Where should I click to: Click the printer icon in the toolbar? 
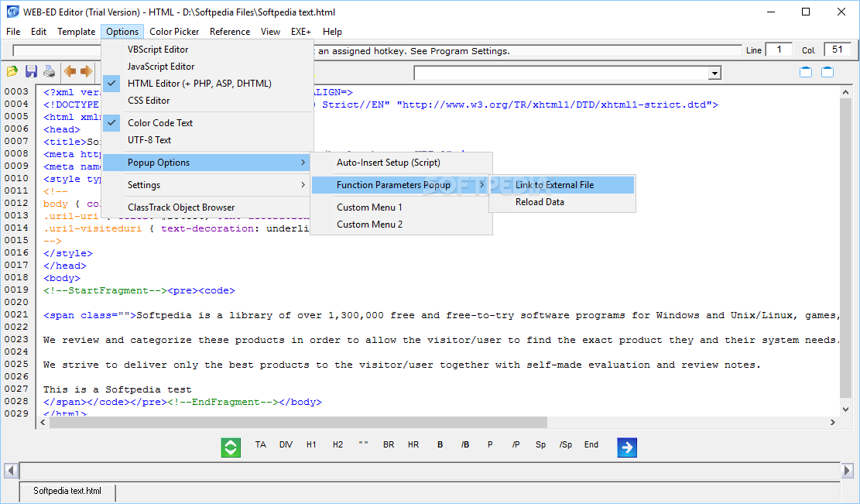coord(50,71)
